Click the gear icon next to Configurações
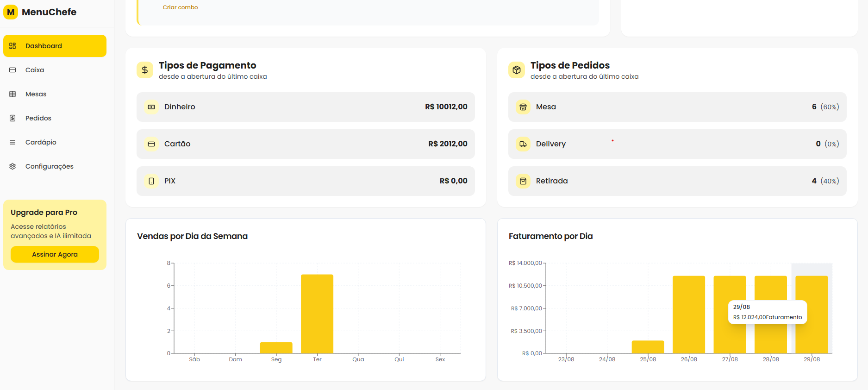The image size is (868, 390). pyautogui.click(x=12, y=166)
